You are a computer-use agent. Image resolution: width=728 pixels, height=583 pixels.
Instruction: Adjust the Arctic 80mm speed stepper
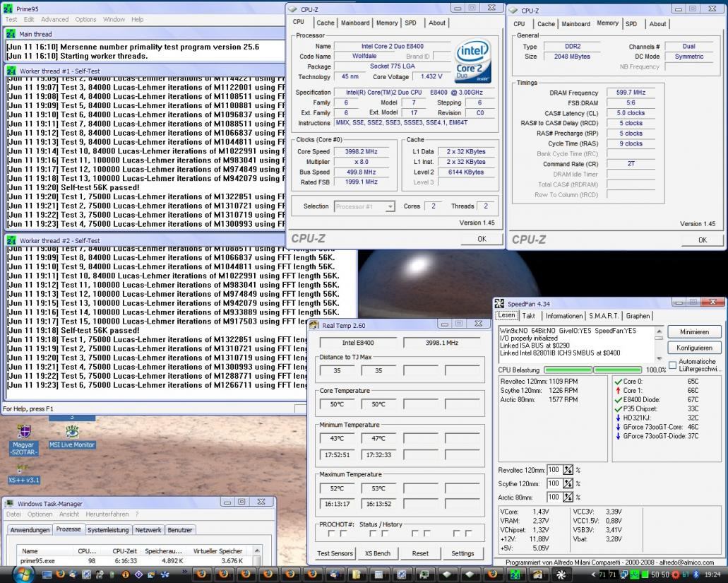coord(568,497)
